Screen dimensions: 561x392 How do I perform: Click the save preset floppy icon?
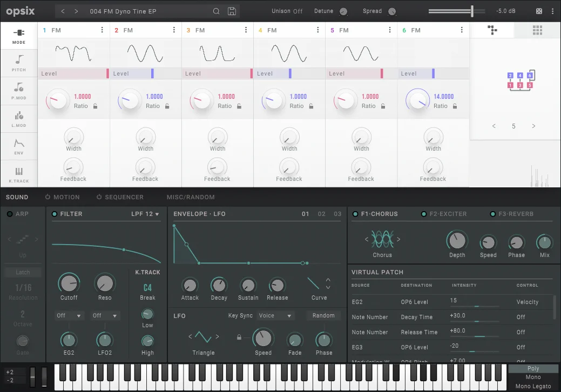pyautogui.click(x=232, y=11)
